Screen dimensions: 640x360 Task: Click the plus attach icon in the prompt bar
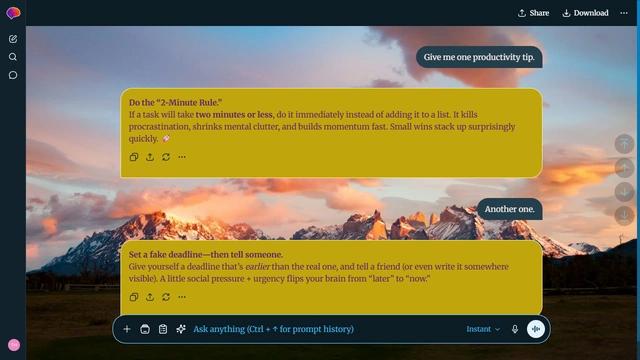(x=127, y=329)
